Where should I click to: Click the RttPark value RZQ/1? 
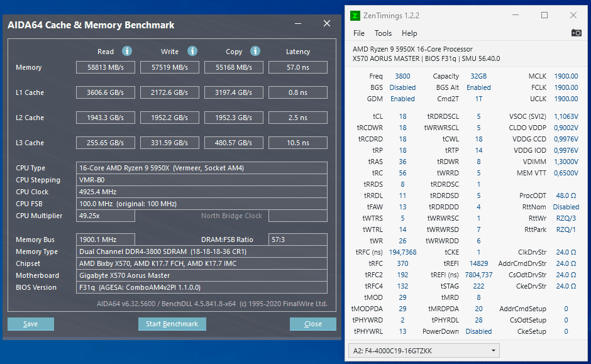(566, 229)
